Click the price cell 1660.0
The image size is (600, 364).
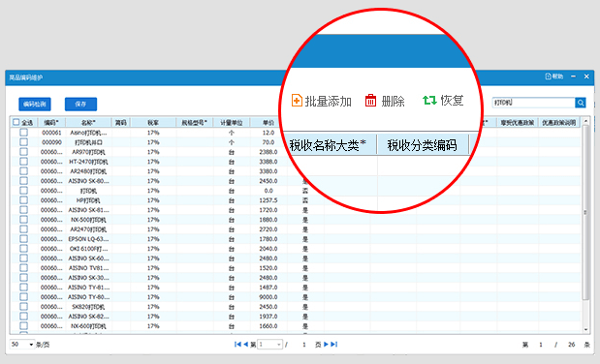[x=268, y=326]
